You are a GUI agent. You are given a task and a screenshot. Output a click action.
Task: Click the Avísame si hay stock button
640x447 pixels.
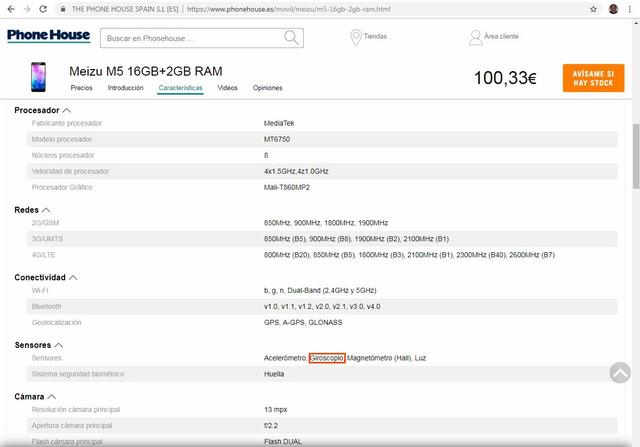593,78
